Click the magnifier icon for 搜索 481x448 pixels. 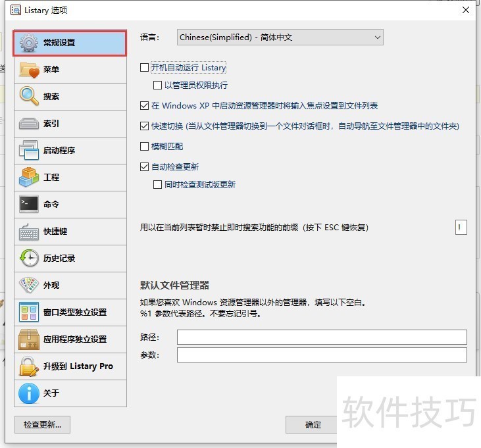point(29,96)
